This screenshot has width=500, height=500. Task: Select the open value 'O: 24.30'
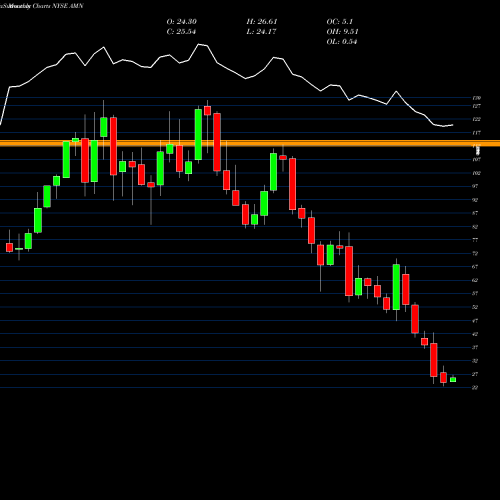(182, 22)
